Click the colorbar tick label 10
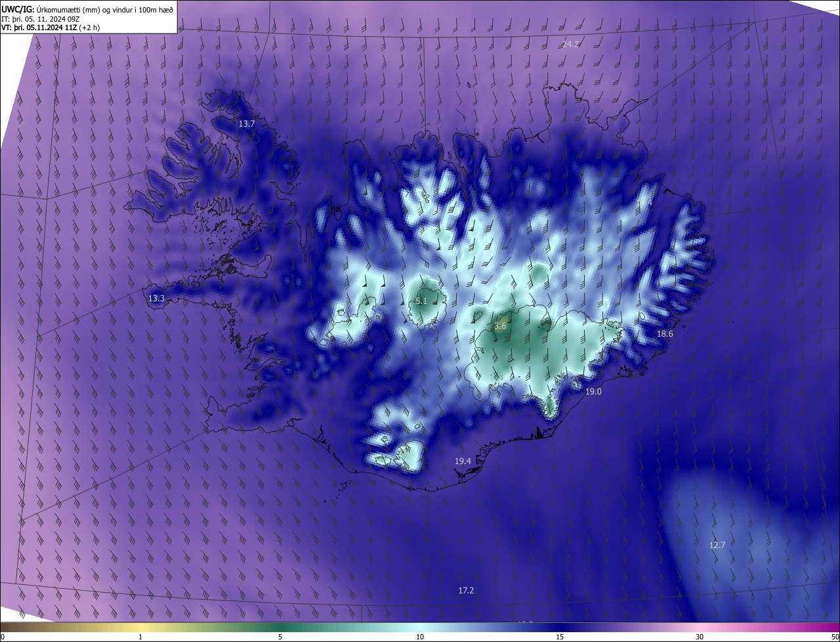 (420, 637)
